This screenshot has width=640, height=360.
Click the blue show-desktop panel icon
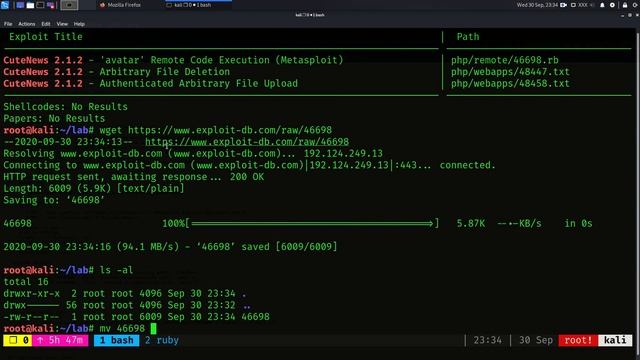pos(20,5)
